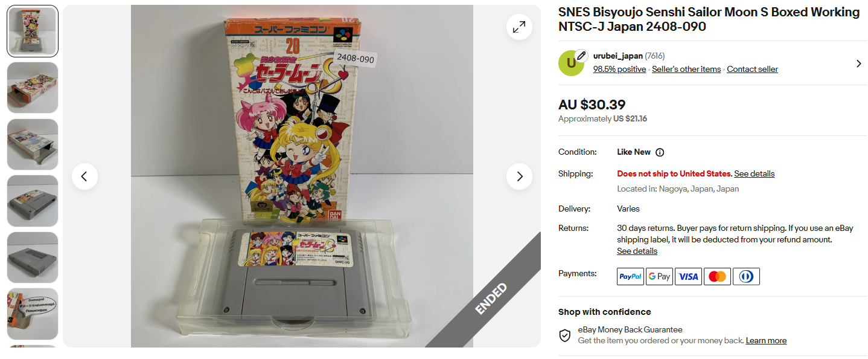Select thumbnail showing box side view
This screenshot has height=359, width=868.
pyautogui.click(x=33, y=88)
